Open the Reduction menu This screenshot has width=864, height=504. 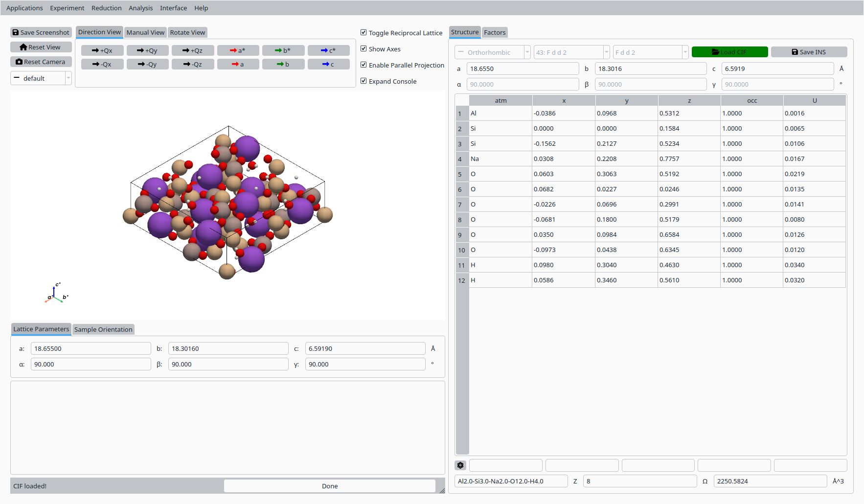107,8
